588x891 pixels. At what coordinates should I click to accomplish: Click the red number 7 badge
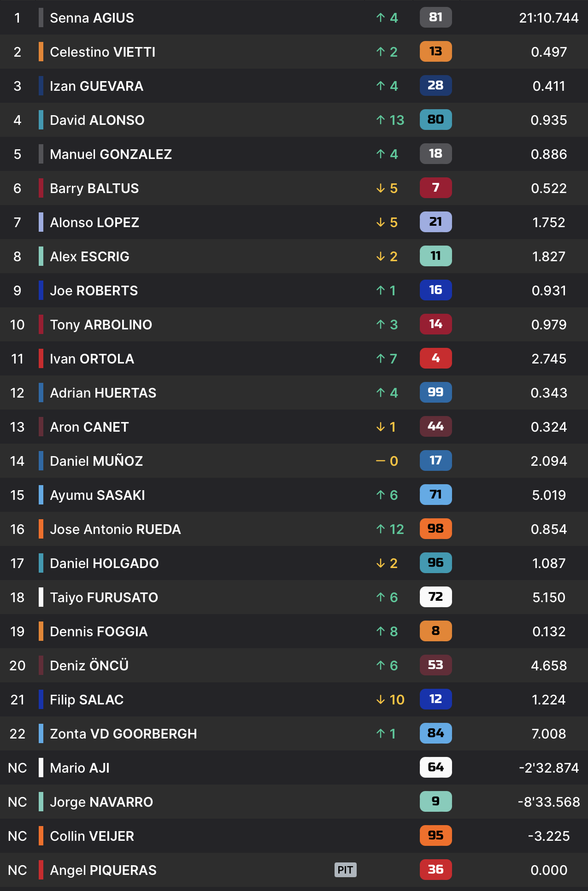435,188
